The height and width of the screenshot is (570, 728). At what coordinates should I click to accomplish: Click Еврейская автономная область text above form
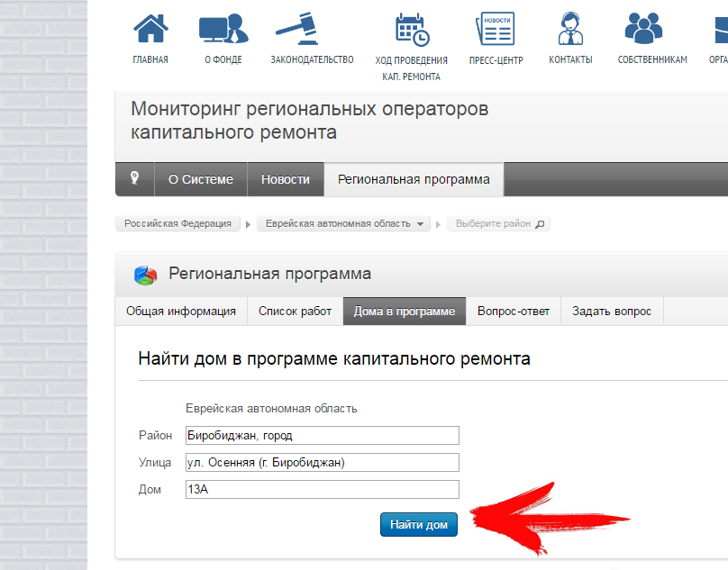coord(271,409)
